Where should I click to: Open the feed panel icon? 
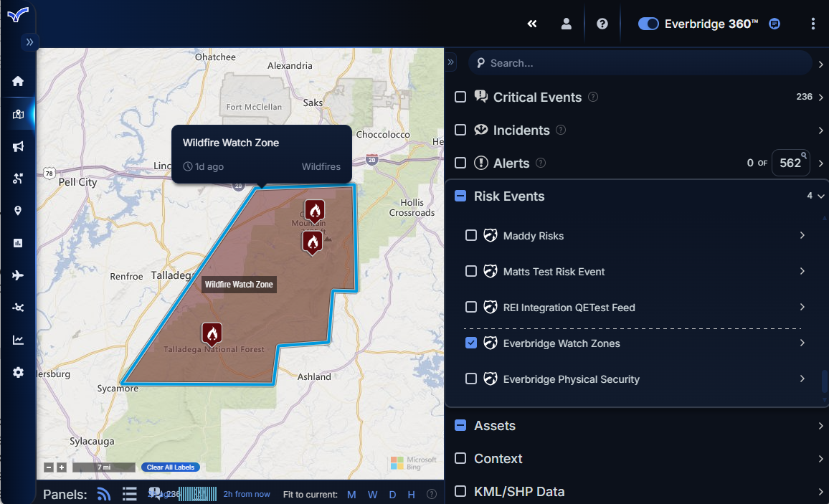[x=104, y=494]
